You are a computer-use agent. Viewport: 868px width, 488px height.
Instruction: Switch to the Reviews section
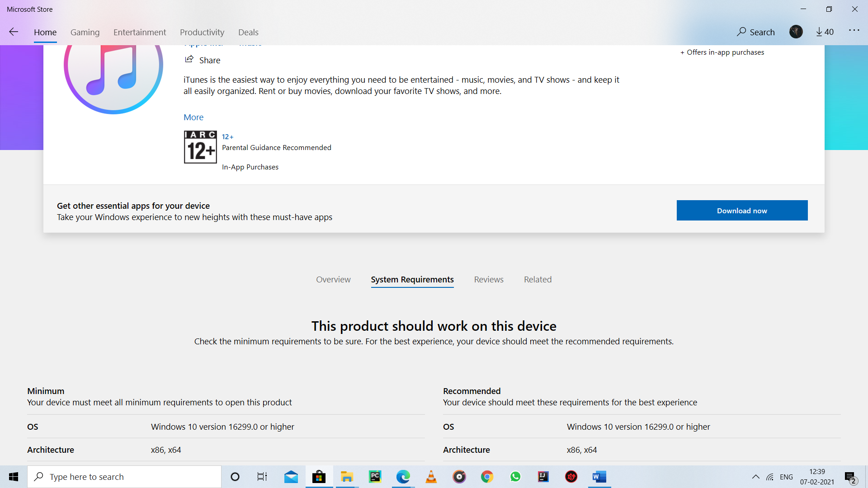click(489, 279)
